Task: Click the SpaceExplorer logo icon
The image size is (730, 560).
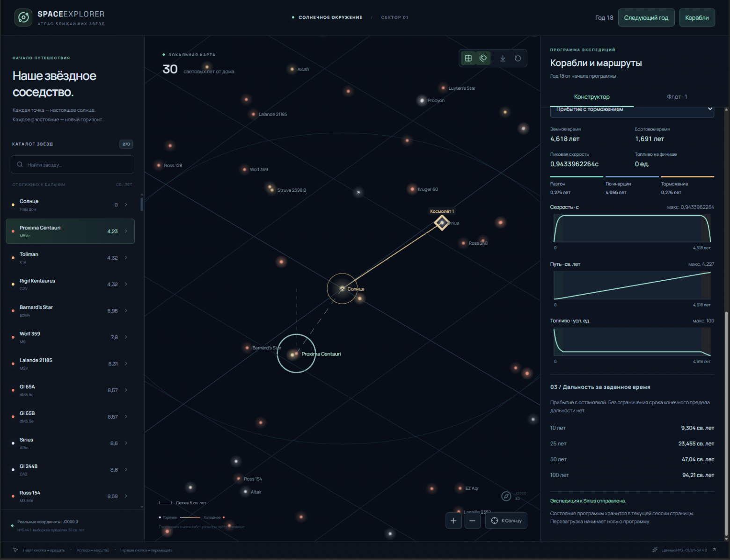Action: coord(23,18)
